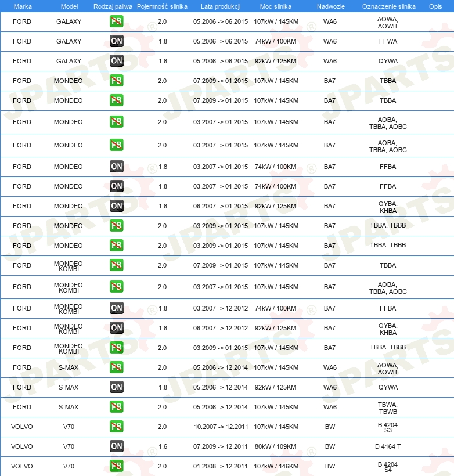
Task: Click the 03.2007 -> 12.2012 production years
Action: tap(221, 308)
